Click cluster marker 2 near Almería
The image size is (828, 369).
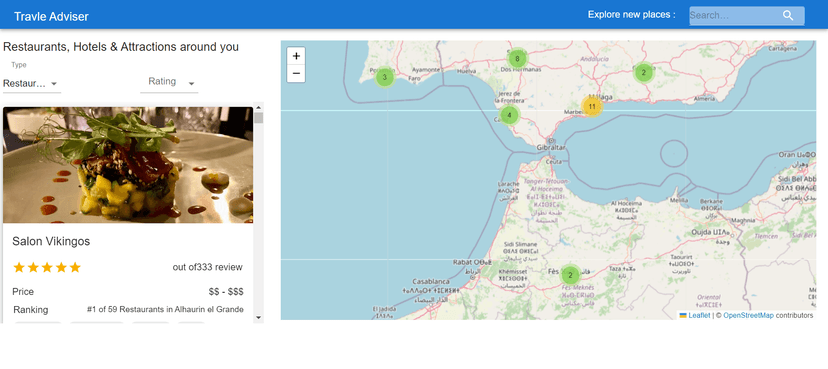point(643,72)
